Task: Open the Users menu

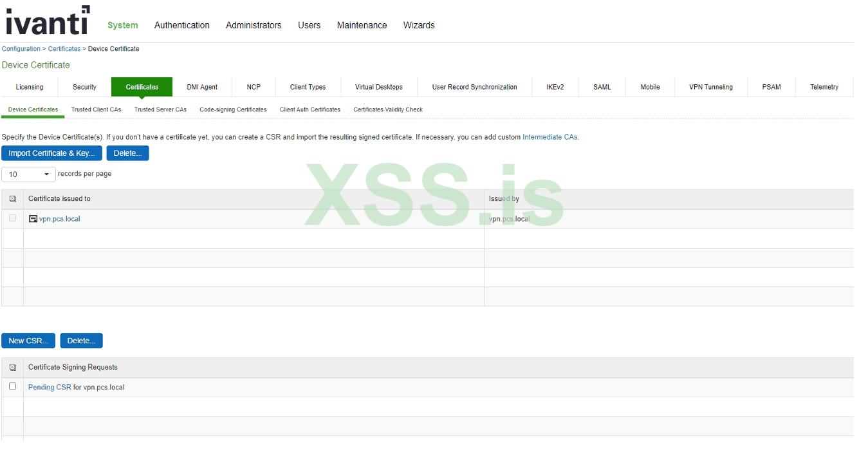Action: (309, 25)
